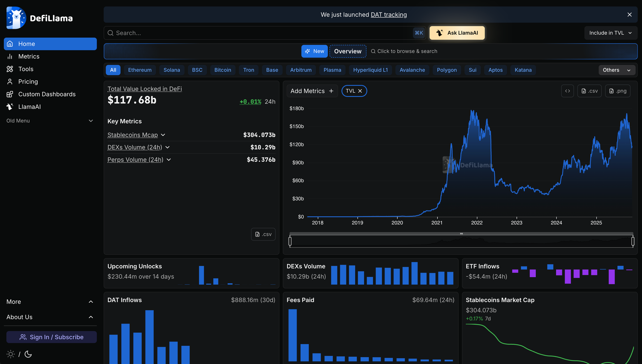The width and height of the screenshot is (642, 364).
Task: Select the Ethereum chain tab
Action: [x=140, y=70]
